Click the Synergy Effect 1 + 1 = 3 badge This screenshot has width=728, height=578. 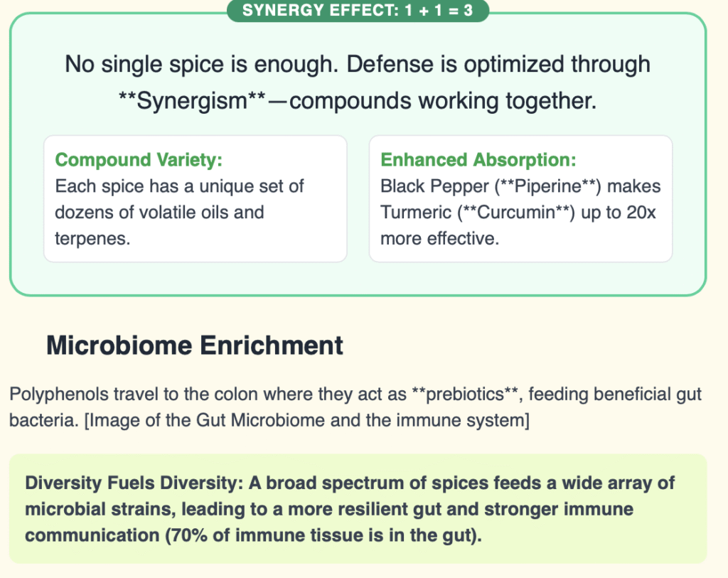click(358, 11)
